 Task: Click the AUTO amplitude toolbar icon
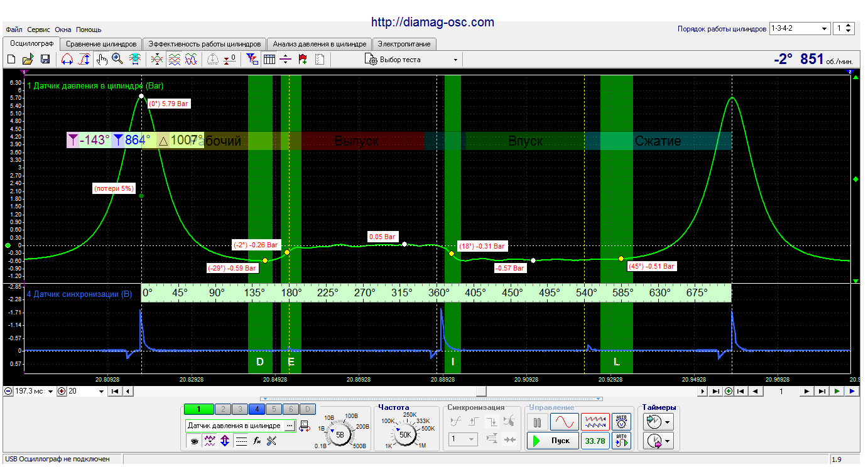[x=213, y=60]
